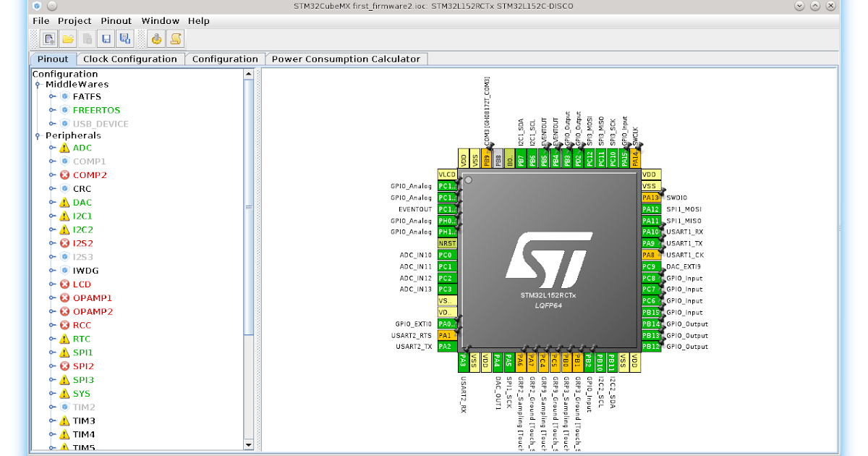Click the error icon beside COMP2
This screenshot has height=456, width=868.
tap(64, 174)
